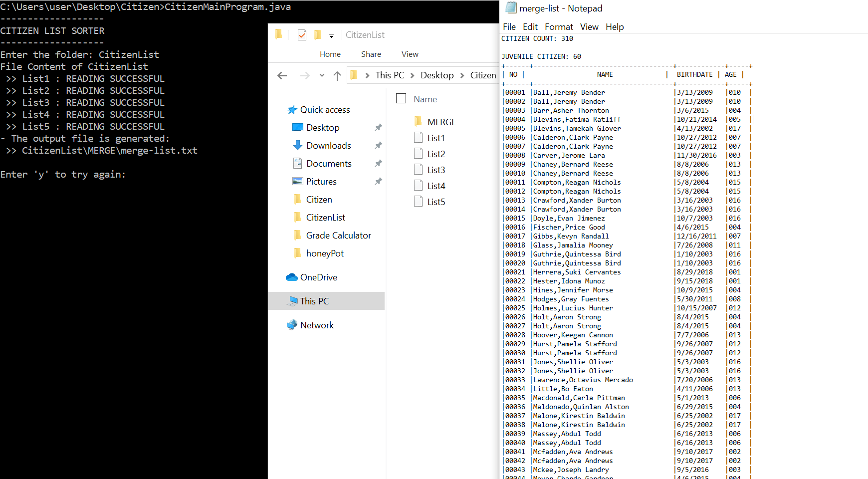Click the Forward arrow in File Explorer

(305, 75)
